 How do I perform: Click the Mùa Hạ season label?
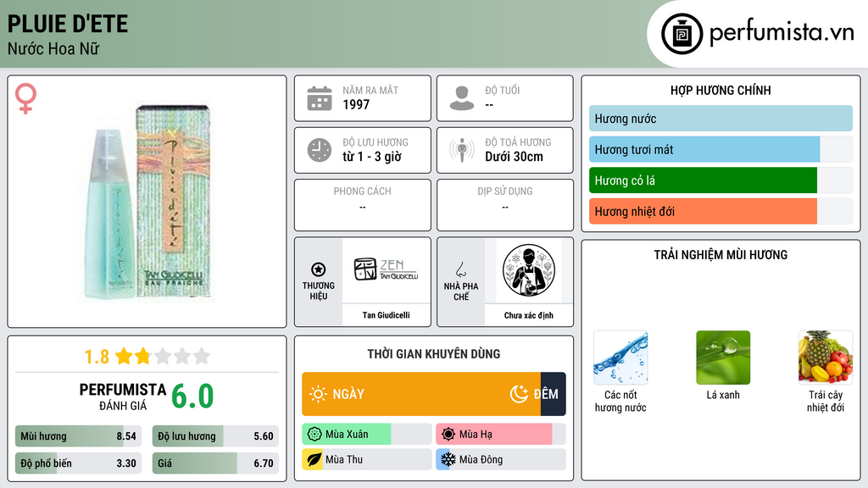click(476, 435)
